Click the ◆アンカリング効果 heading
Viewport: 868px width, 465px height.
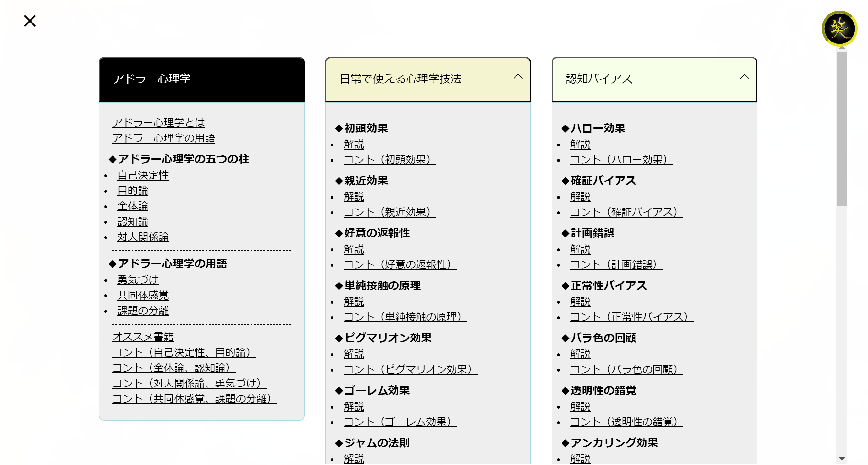[x=609, y=443]
